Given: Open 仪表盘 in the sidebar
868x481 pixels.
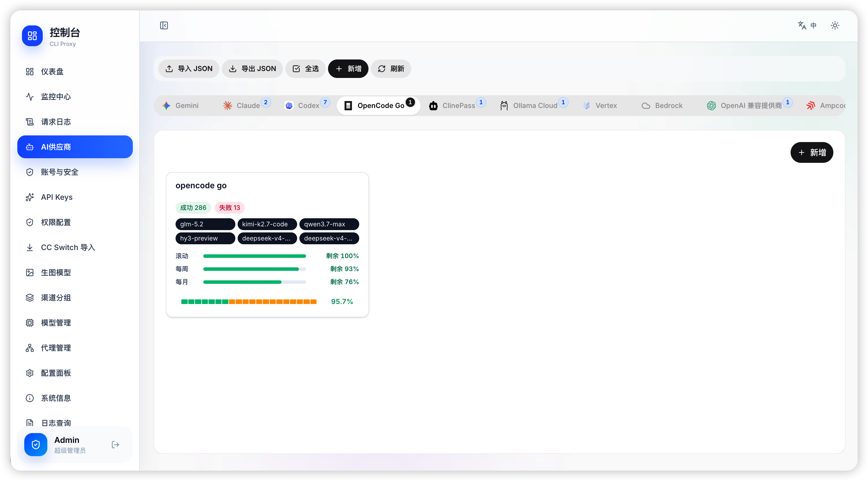Looking at the screenshot, I should coord(75,71).
